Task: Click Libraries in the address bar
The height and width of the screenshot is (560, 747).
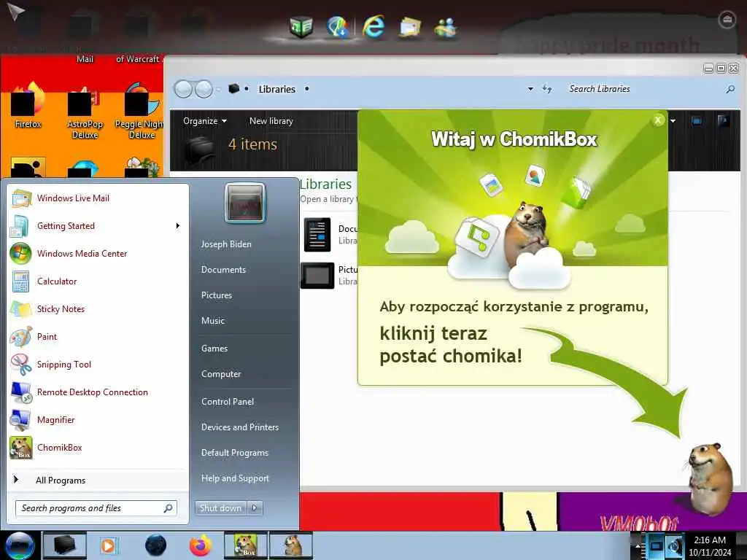Action: tap(276, 89)
